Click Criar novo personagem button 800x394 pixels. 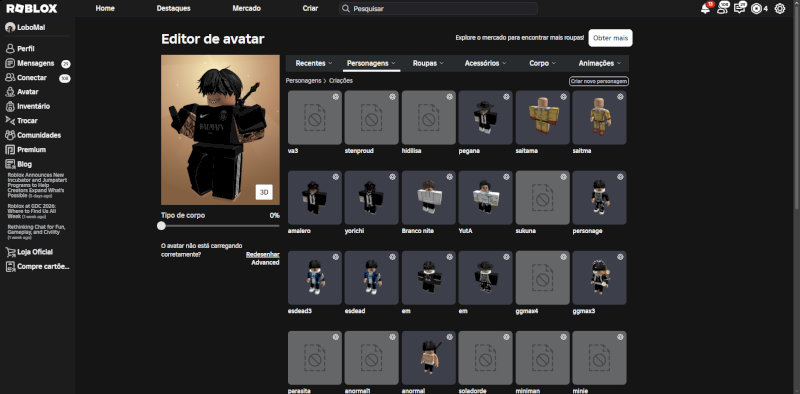[x=598, y=81]
